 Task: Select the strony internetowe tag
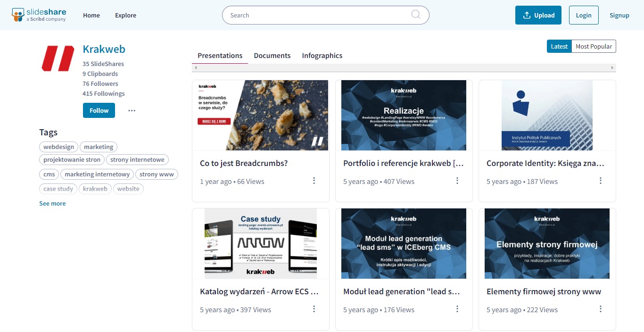[x=137, y=159]
